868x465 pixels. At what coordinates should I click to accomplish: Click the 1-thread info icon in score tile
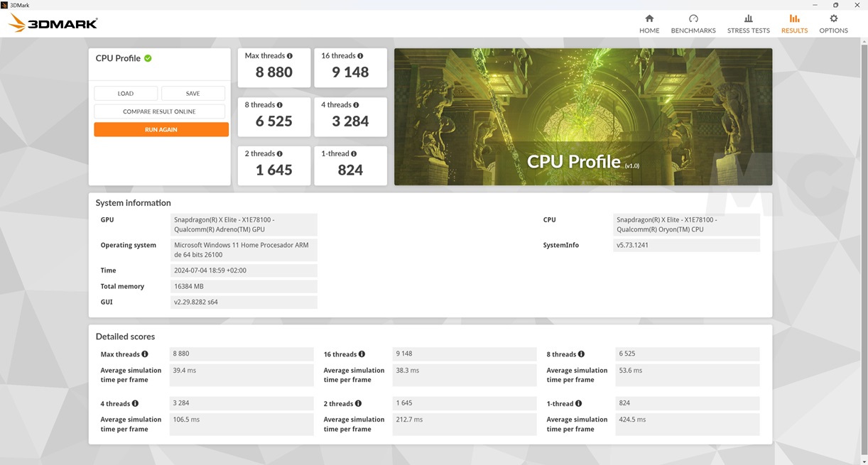pos(354,154)
